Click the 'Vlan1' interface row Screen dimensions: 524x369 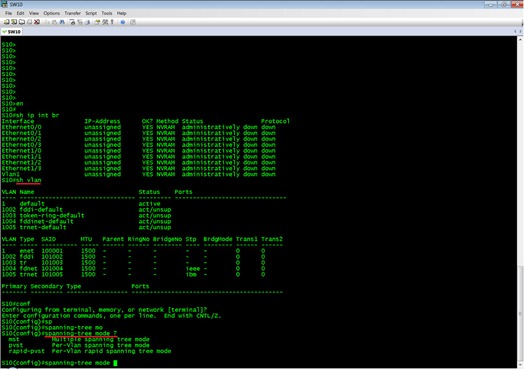coord(138,174)
